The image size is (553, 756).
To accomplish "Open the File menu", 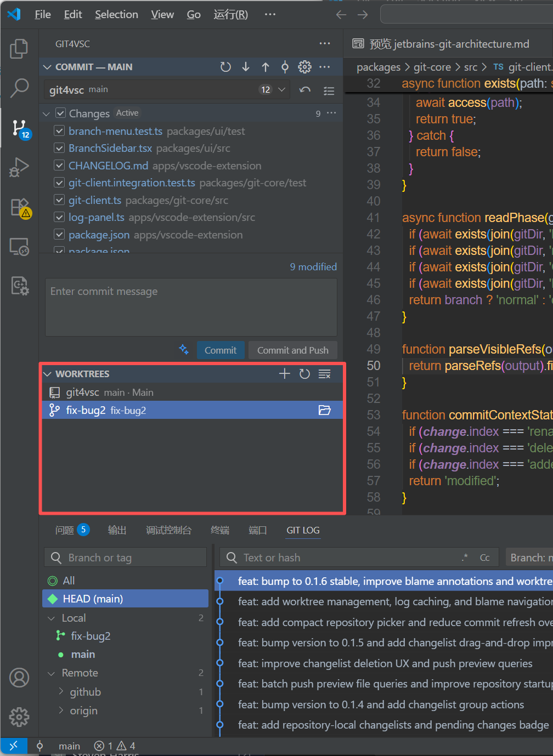I will click(43, 15).
